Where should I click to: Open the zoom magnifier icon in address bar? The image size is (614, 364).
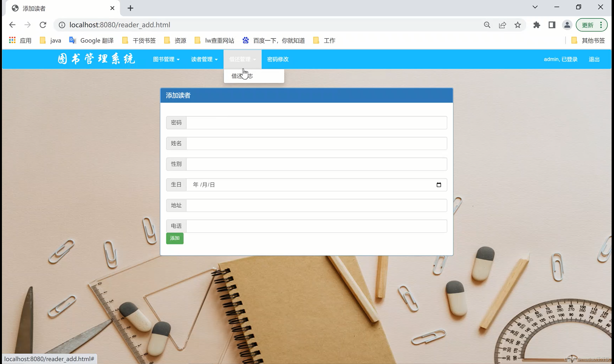(x=487, y=25)
